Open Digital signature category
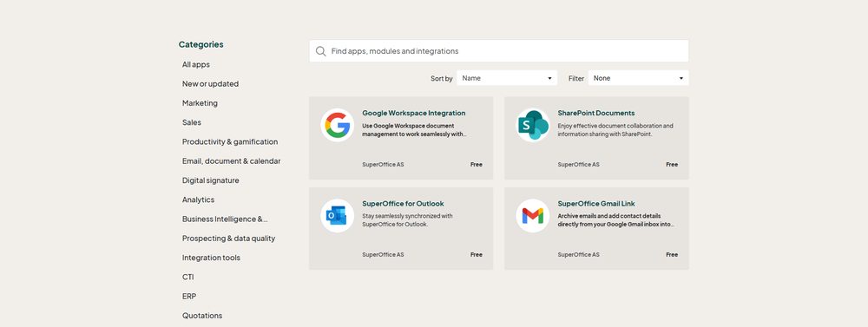868x327 pixels. 210,180
